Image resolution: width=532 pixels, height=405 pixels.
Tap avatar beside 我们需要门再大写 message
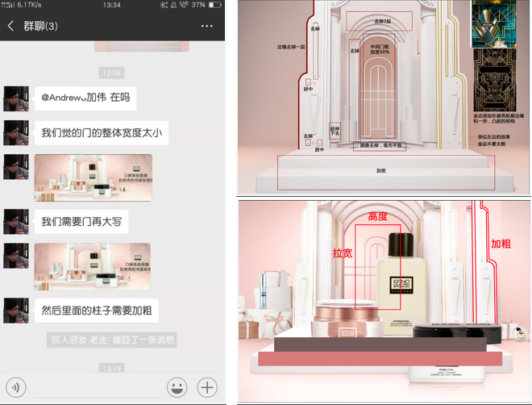pos(16,220)
